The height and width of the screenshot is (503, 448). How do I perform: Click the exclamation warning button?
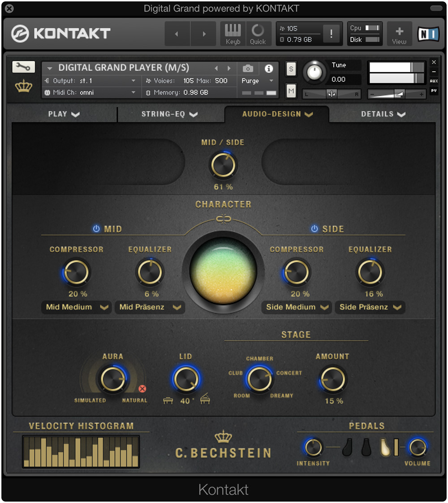331,33
